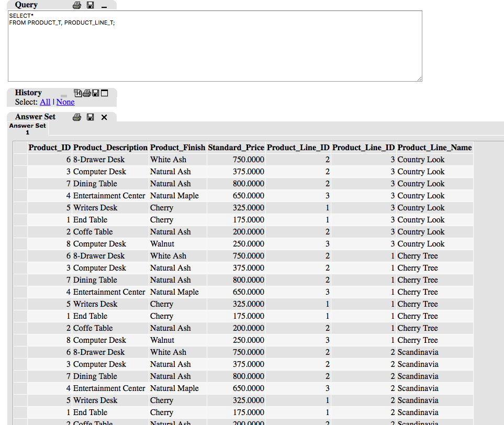Click 750.0000 price in Country Look row
Screen dimensions: 504x425
coord(249,160)
